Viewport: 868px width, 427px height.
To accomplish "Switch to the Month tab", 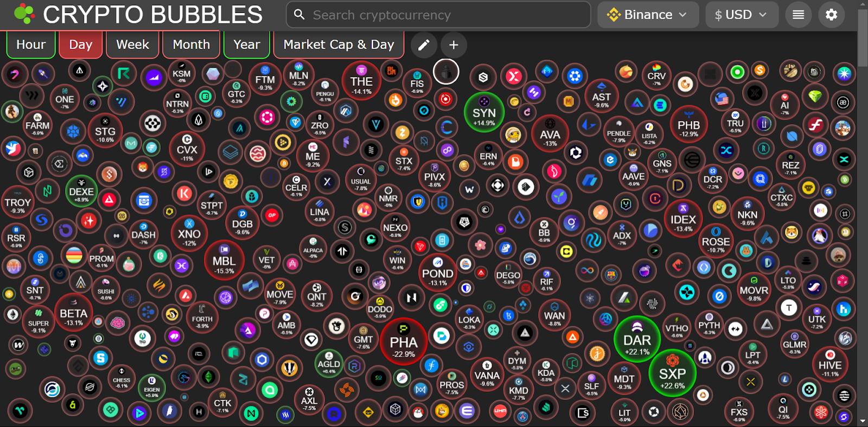I will click(191, 44).
